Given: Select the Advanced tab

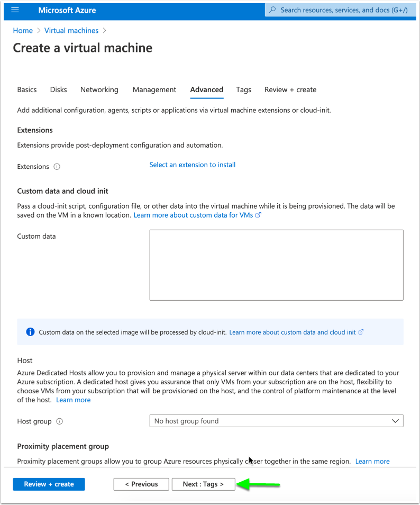Looking at the screenshot, I should (207, 89).
